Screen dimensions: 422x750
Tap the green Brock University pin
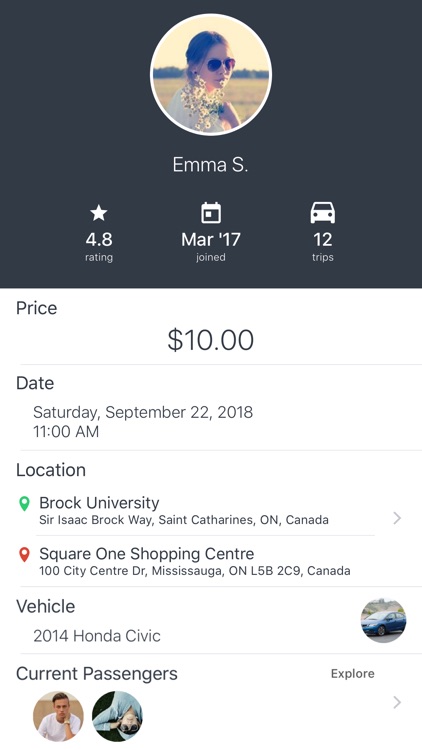pos(24,503)
